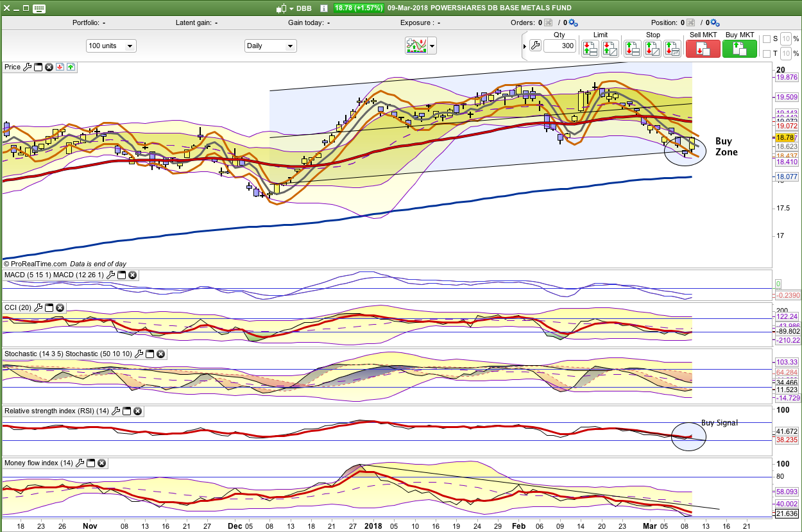Click the T percentage value field
The height and width of the screenshot is (532, 802).
[x=787, y=54]
